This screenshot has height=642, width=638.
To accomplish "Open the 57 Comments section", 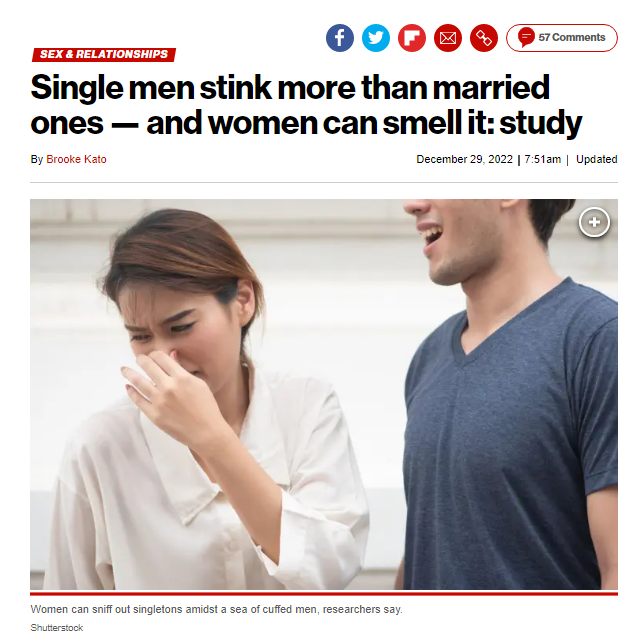I will (561, 38).
